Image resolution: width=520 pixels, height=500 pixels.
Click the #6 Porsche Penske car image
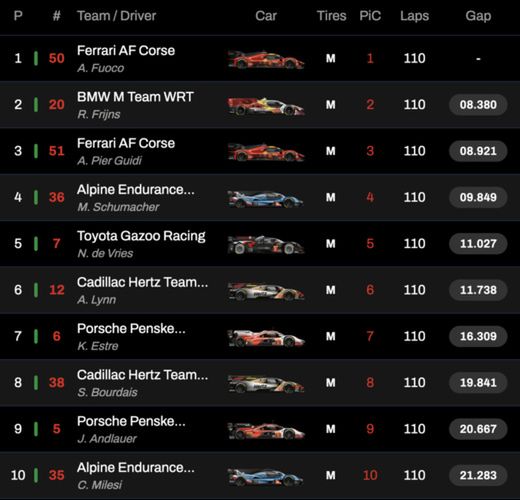coord(266,338)
